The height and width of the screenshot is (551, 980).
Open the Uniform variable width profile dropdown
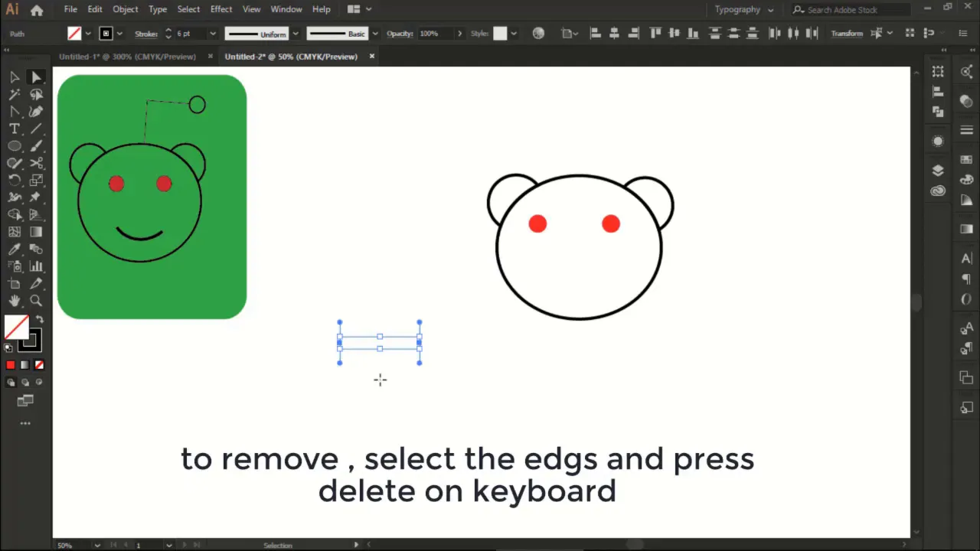coord(295,34)
